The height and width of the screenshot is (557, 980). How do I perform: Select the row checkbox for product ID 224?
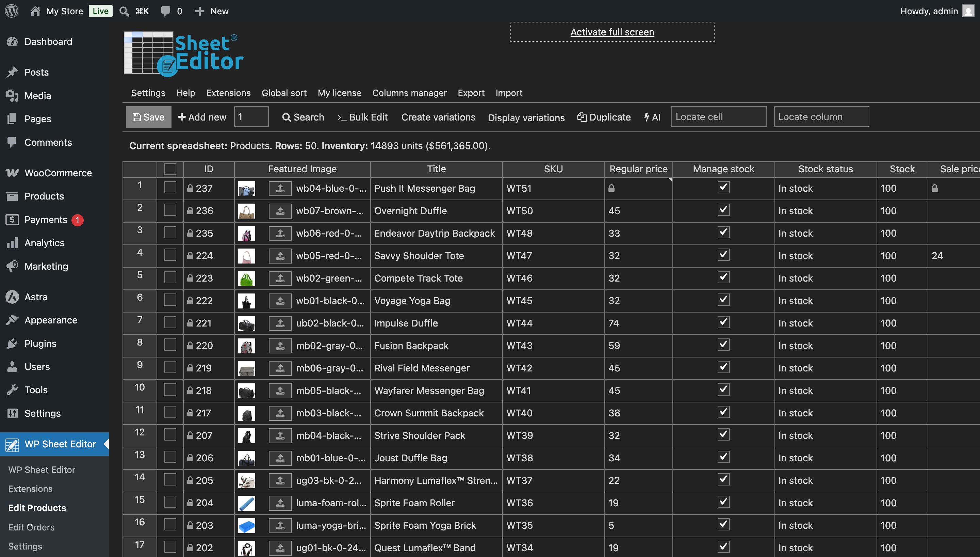point(170,255)
